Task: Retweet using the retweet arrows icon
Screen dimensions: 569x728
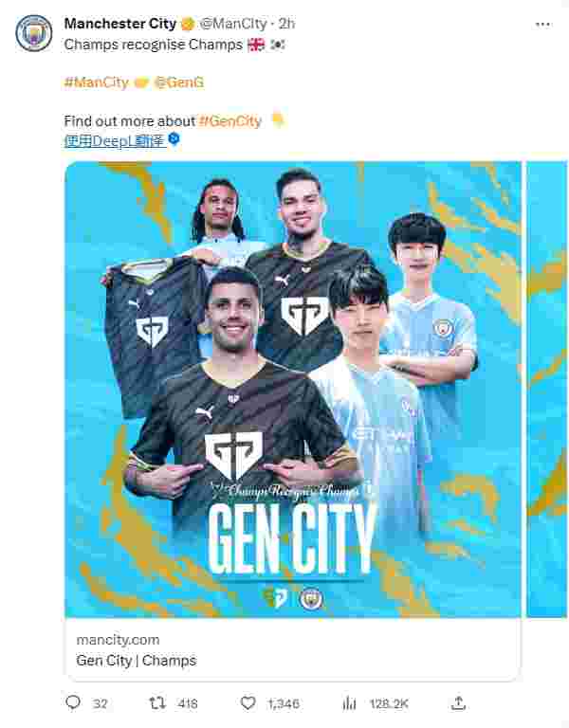Action: (157, 703)
